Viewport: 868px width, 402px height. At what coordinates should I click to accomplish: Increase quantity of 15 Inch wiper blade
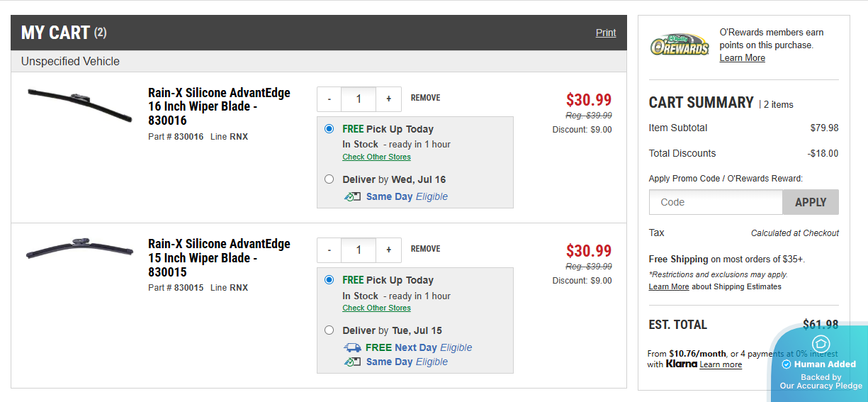click(388, 250)
